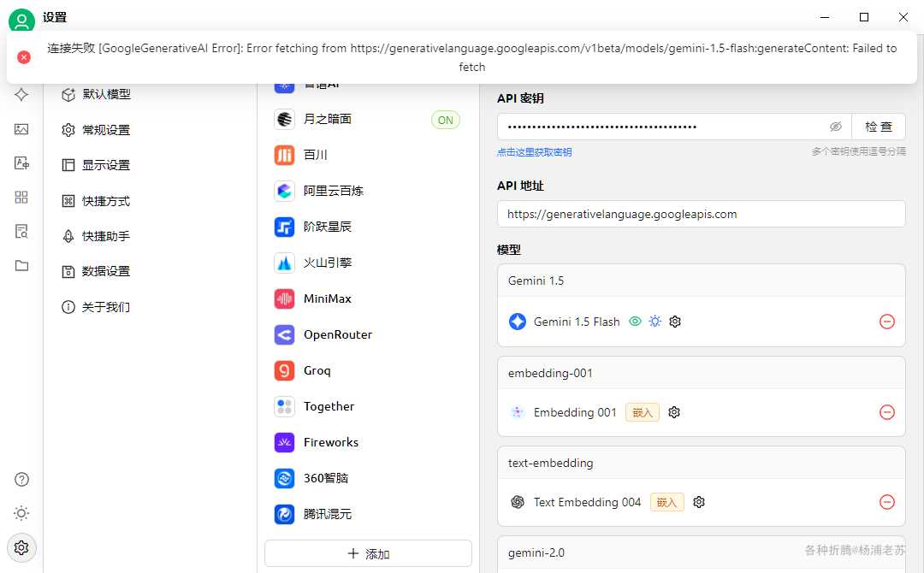Open 显示设置 settings section
Image resolution: width=924 pixels, height=573 pixels.
pos(96,165)
